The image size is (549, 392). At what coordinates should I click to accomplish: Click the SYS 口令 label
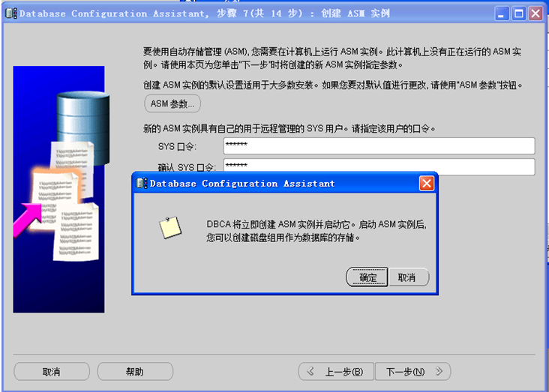177,147
